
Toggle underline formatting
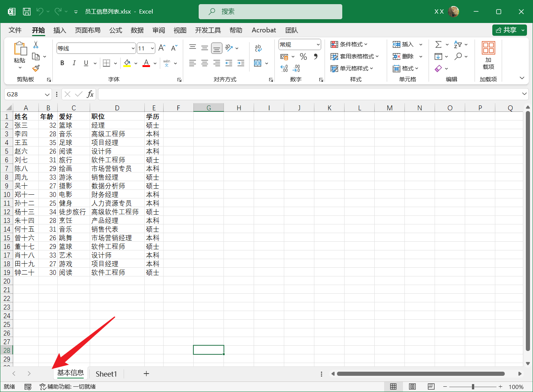click(86, 63)
